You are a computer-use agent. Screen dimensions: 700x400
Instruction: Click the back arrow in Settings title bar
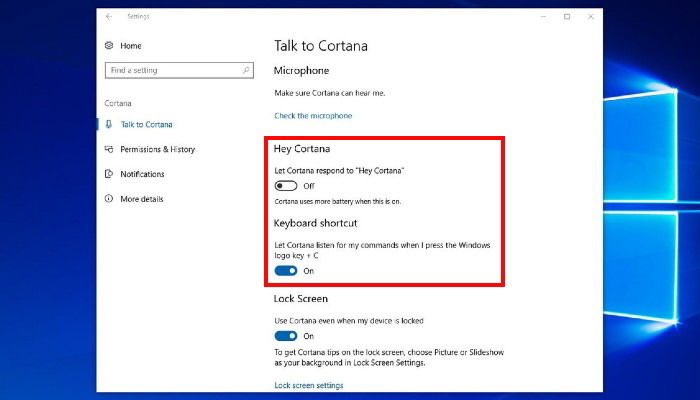[109, 17]
